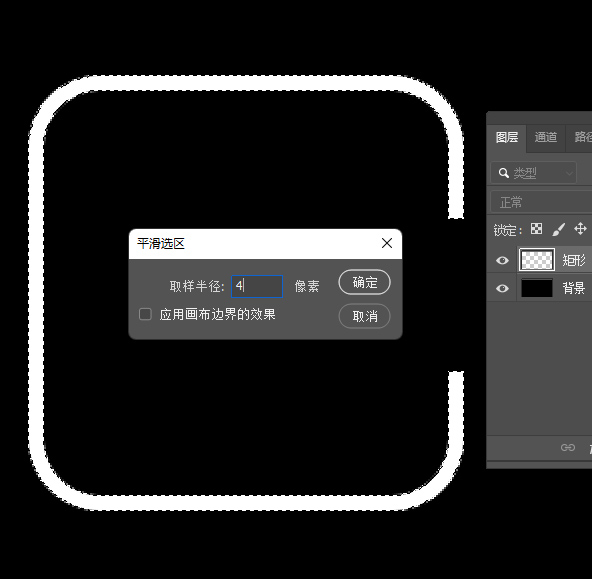Confirm with the 确定 button
The image size is (592, 579).
point(364,282)
